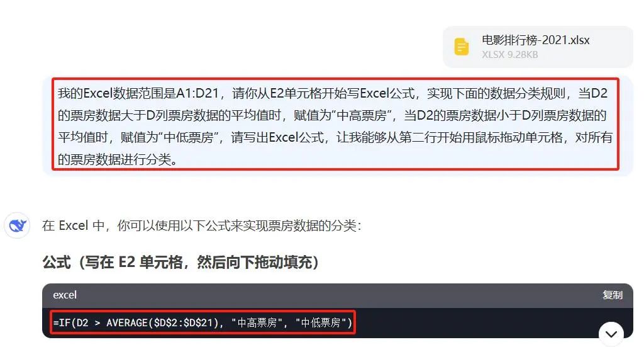Image resolution: width=644 pixels, height=347 pixels.
Task: Click the IF AVERAGE formula code line
Action: [x=203, y=322]
